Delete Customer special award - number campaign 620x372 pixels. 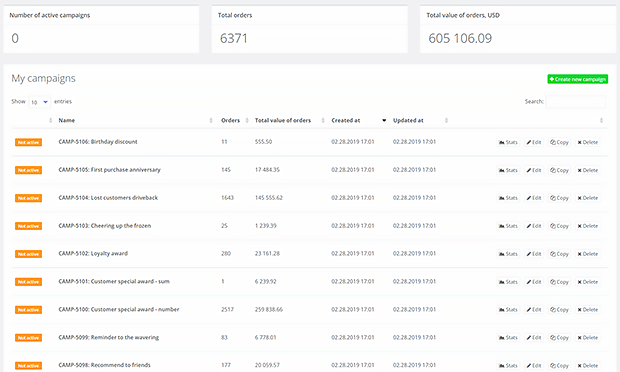click(588, 310)
